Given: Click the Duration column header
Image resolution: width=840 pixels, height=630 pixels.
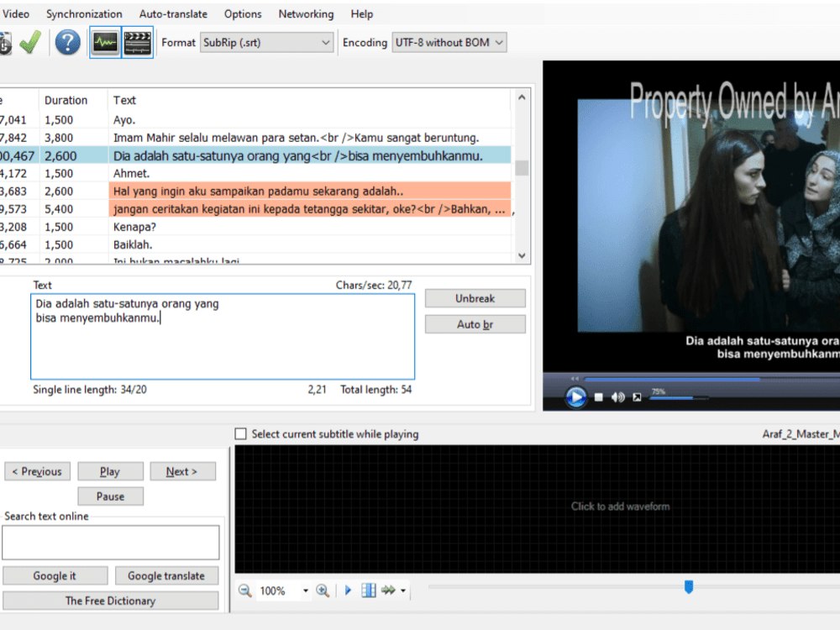Looking at the screenshot, I should (x=73, y=100).
